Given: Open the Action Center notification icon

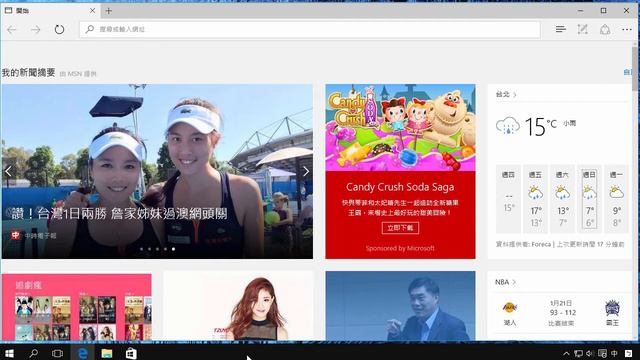Looking at the screenshot, I should pyautogui.click(x=629, y=353).
